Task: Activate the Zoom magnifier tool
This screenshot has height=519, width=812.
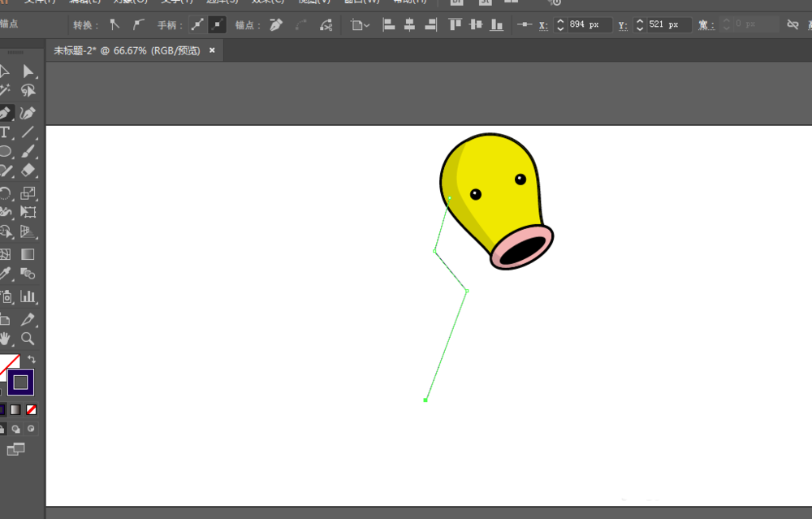Action: pyautogui.click(x=28, y=339)
